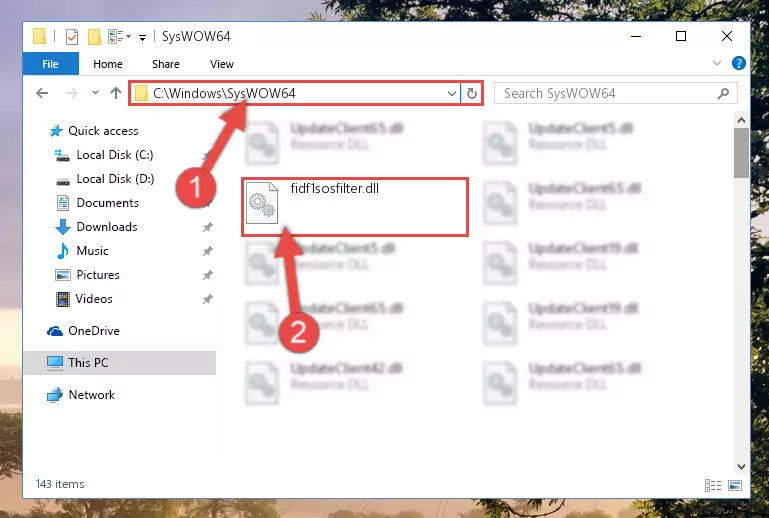Screen dimensions: 769x518
Task: Switch to the View ribbon tab
Action: tap(222, 64)
